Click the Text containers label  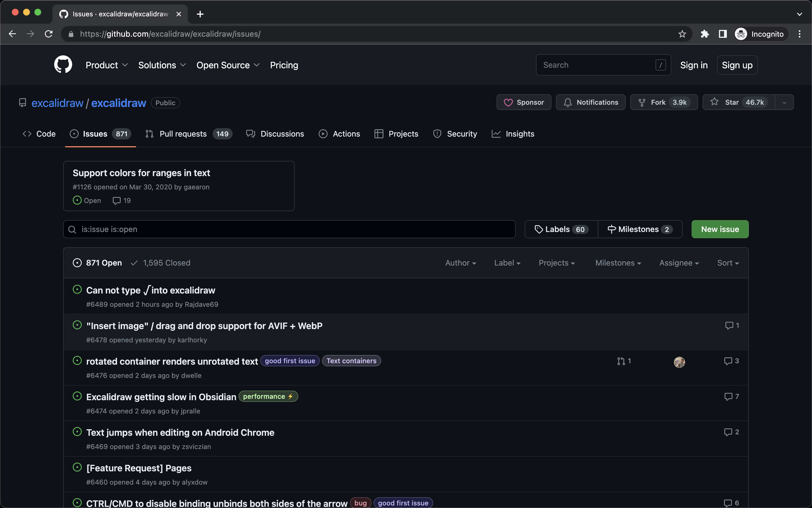[x=351, y=361]
